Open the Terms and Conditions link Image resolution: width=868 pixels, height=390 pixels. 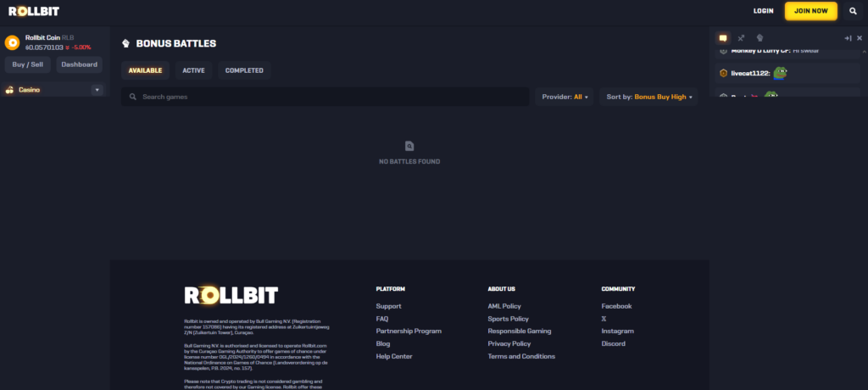tap(521, 357)
